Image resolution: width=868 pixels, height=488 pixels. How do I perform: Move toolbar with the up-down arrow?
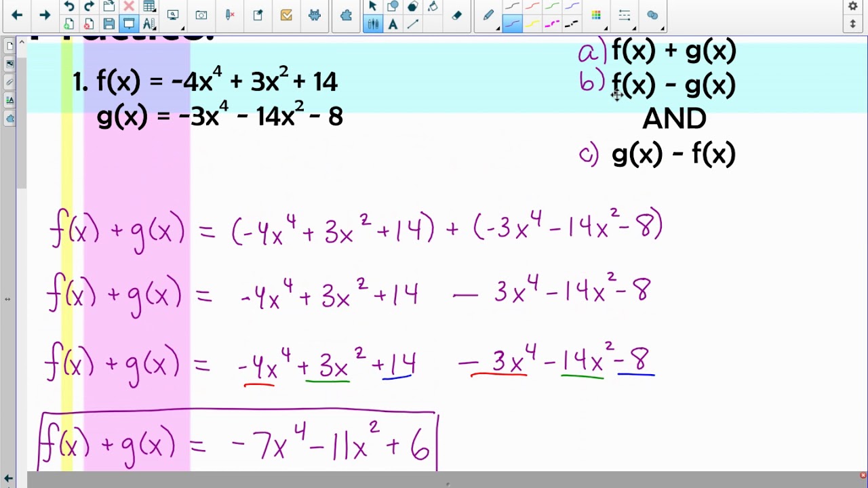click(x=853, y=24)
